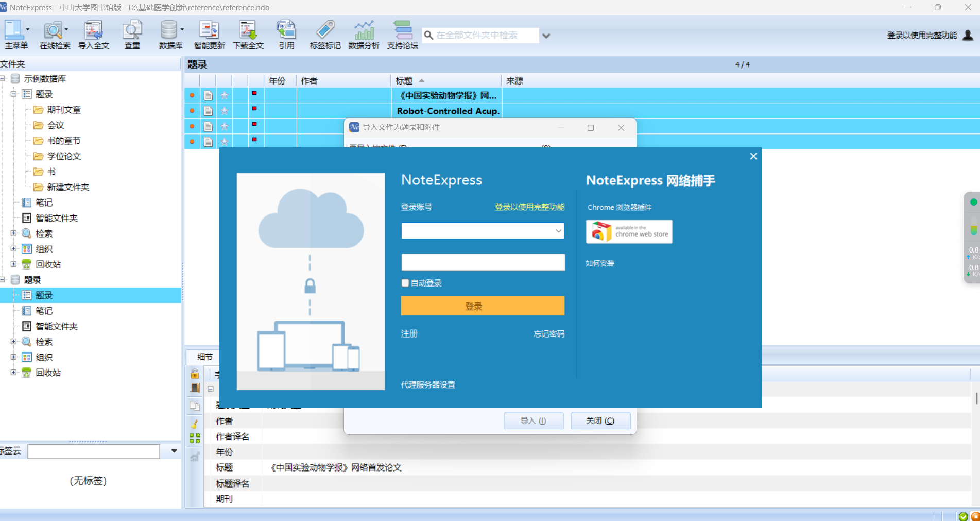980x521 pixels.
Task: Click the 如何安装 how to install link
Action: [600, 263]
